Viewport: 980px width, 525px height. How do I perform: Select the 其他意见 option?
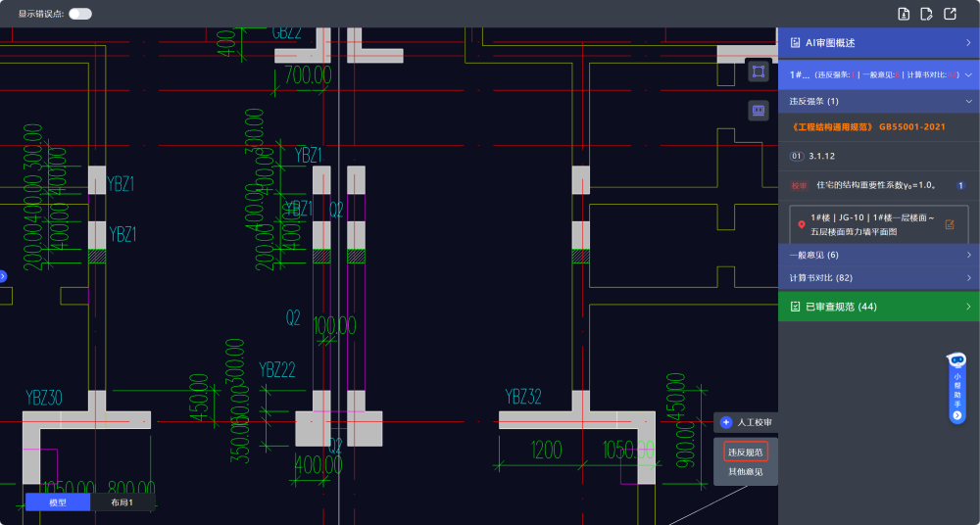point(745,472)
